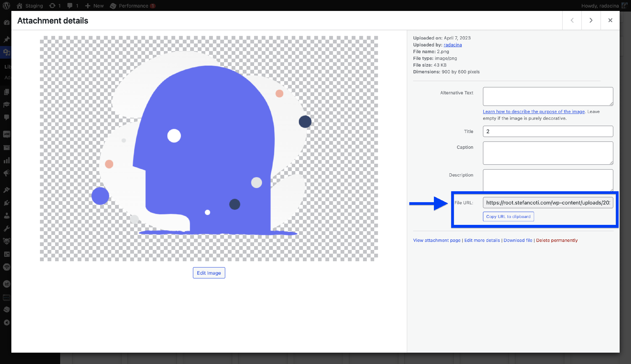
Task: Select the File URL field
Action: [548, 203]
